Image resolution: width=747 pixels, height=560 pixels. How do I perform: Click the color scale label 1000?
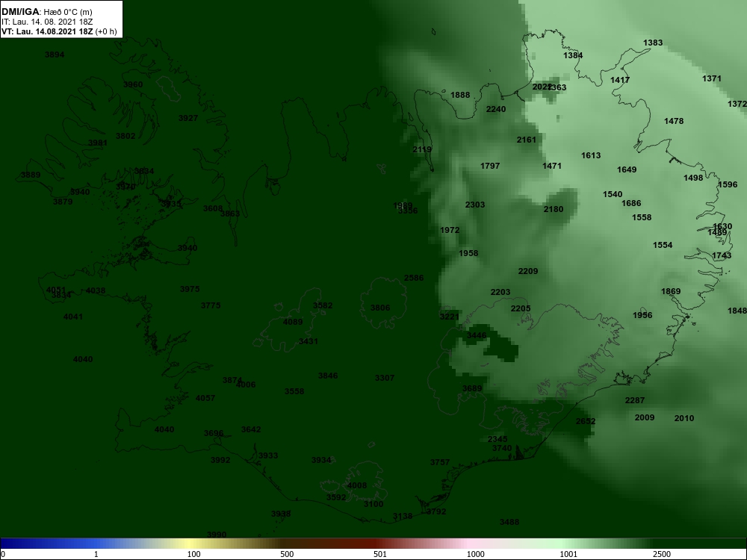click(476, 554)
